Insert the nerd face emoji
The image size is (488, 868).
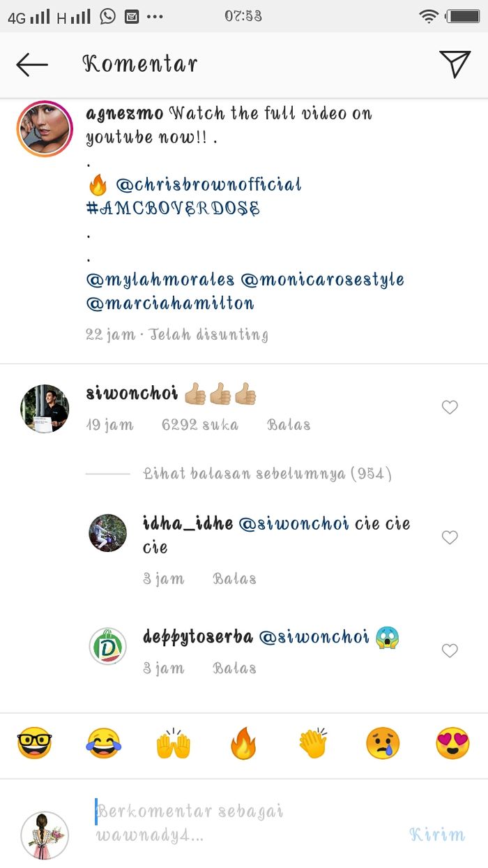tap(34, 744)
